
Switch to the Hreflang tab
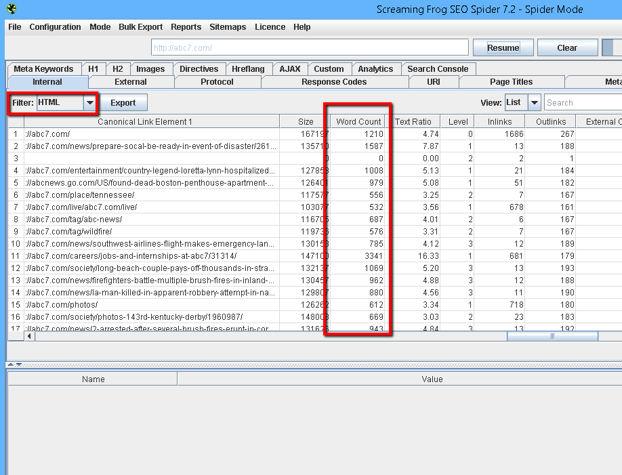coord(248,69)
